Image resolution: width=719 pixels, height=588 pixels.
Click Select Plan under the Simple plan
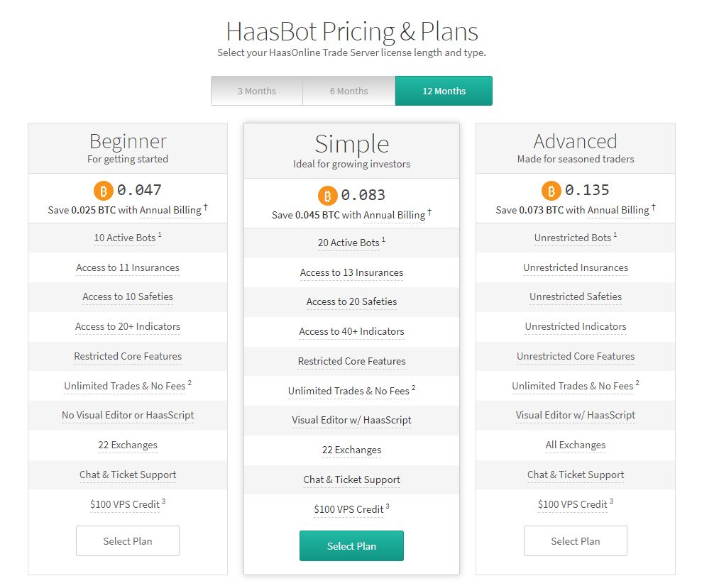coord(351,545)
